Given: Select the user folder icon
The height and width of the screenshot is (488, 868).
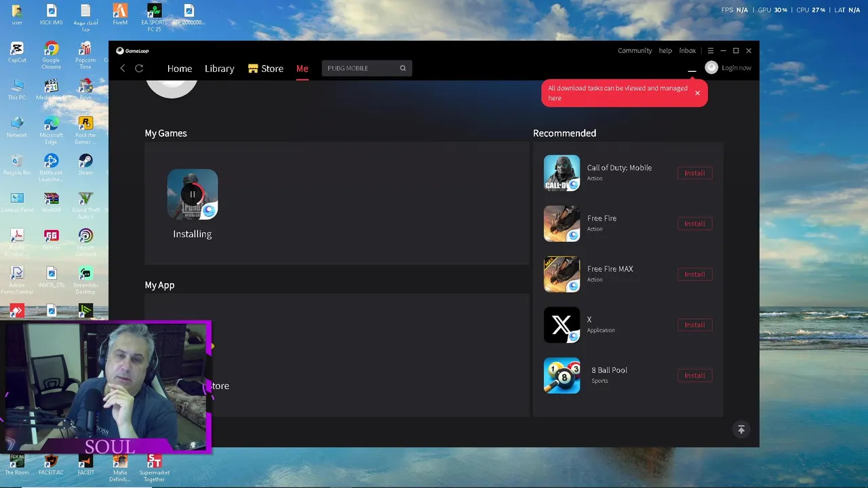Looking at the screenshot, I should 17,15.
